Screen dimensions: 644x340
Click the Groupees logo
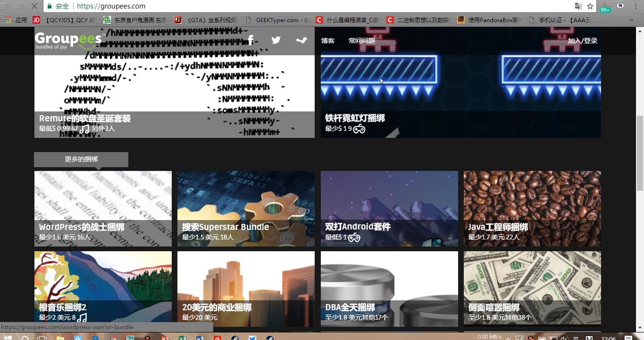click(x=68, y=40)
